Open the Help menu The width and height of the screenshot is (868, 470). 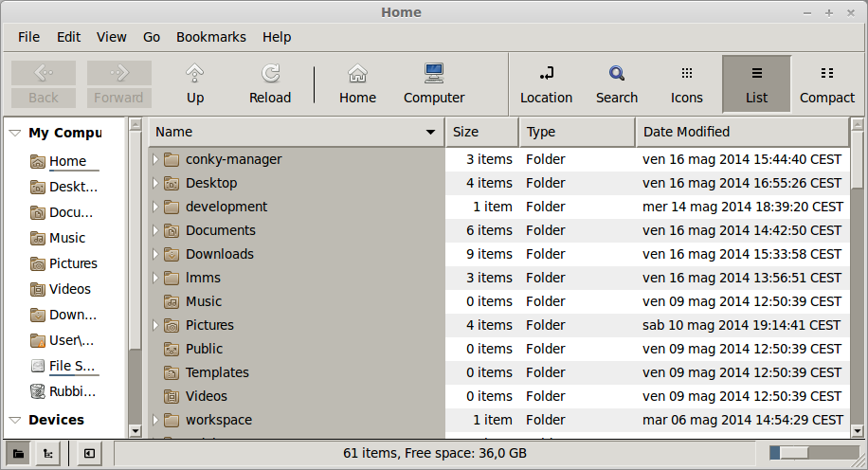pos(277,37)
